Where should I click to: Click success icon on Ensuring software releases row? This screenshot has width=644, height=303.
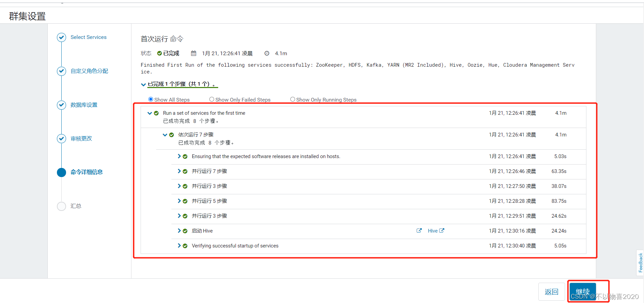point(185,156)
